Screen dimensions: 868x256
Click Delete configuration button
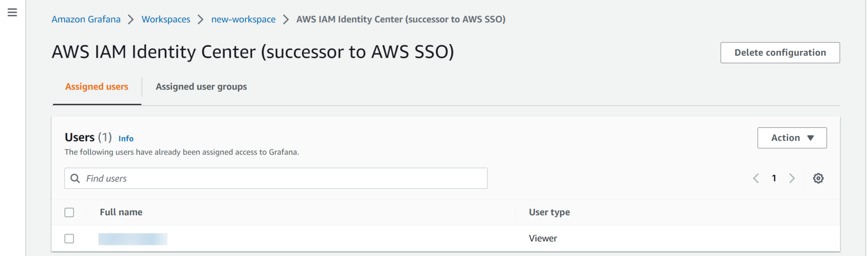[780, 53]
